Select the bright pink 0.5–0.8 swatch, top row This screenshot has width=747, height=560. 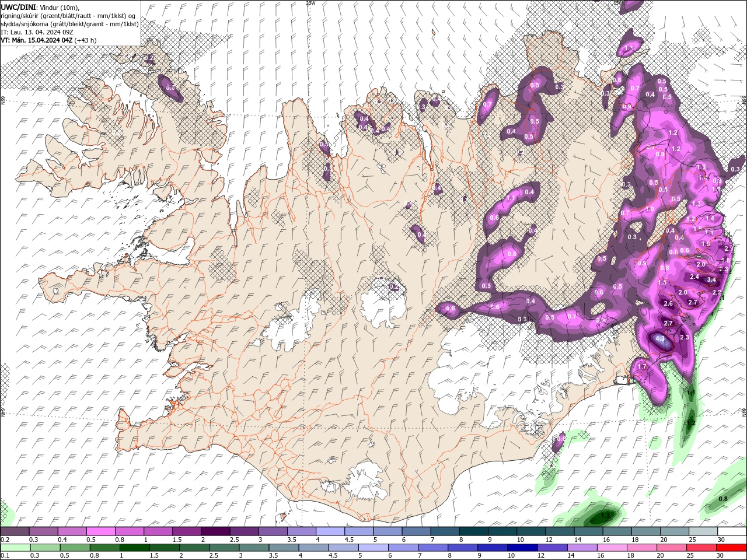[x=101, y=531]
